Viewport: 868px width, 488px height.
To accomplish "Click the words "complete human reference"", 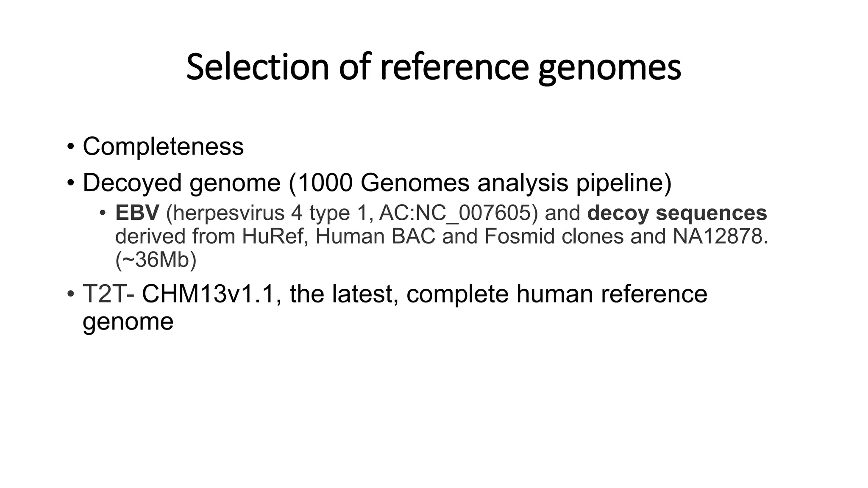I will [x=556, y=294].
